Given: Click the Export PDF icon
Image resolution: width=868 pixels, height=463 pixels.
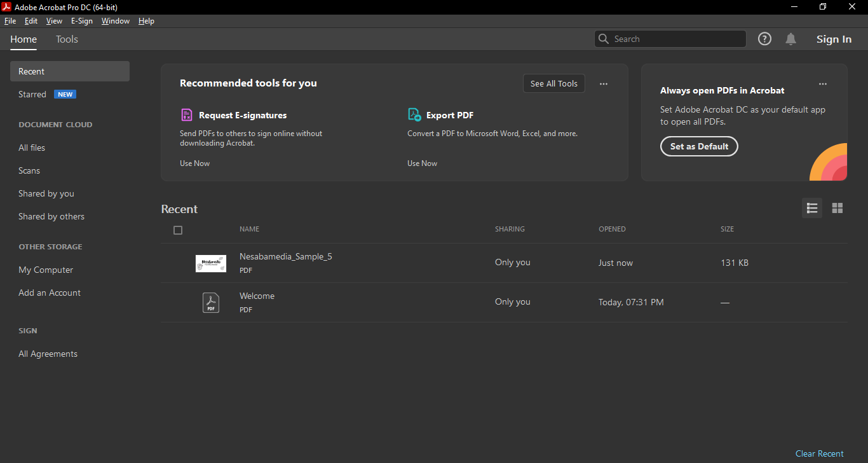Looking at the screenshot, I should click(414, 115).
